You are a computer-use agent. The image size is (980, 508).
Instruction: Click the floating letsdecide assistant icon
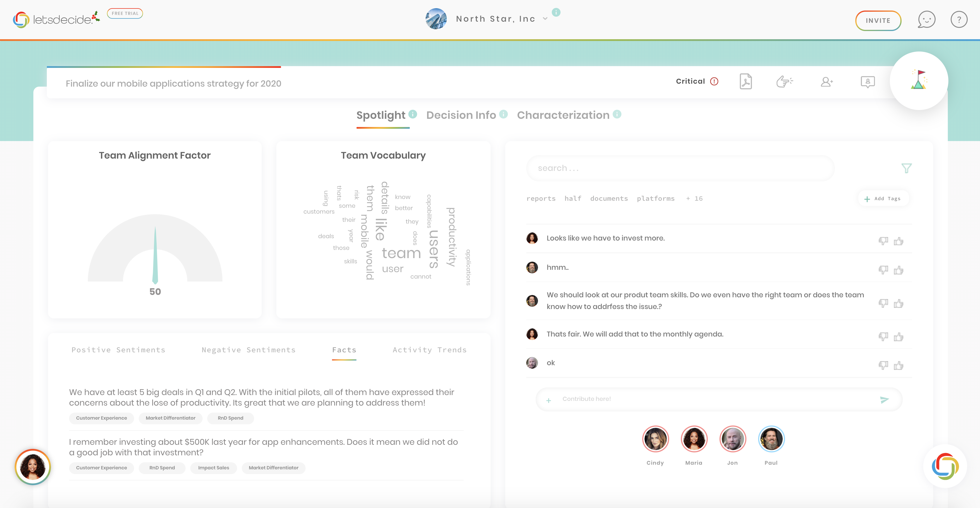point(945,466)
